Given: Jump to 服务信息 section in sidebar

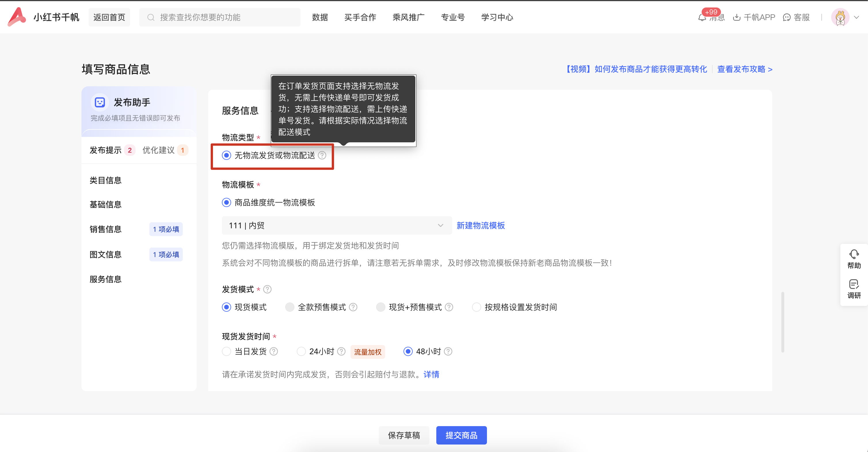Looking at the screenshot, I should tap(105, 279).
